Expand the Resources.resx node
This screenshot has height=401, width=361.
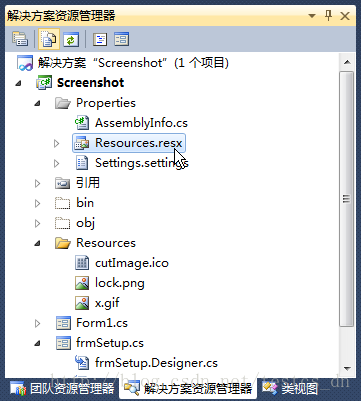[x=57, y=143]
